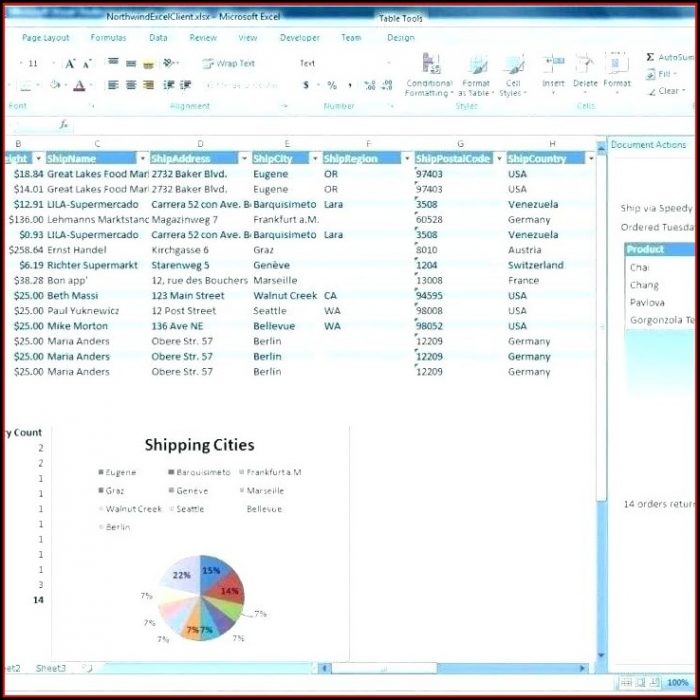Open the ShipCountry filter dropdown
Viewport: 700px width, 700px height.
pyautogui.click(x=591, y=158)
